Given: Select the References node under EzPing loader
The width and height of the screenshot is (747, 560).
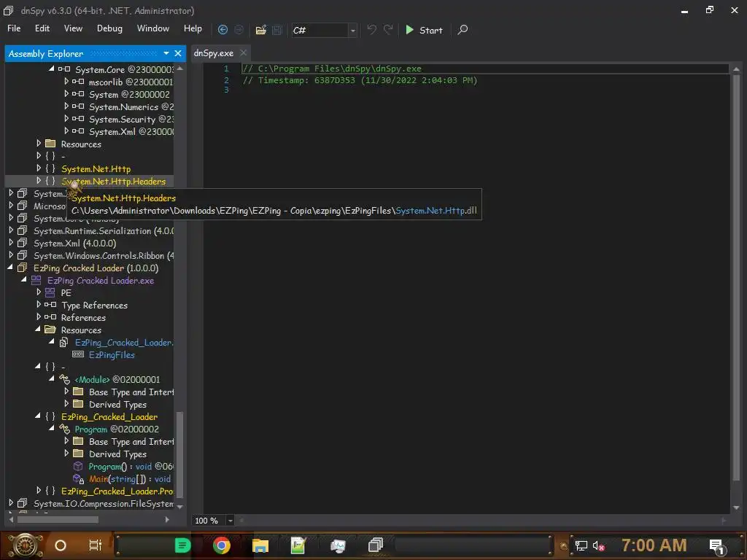Looking at the screenshot, I should [x=83, y=318].
